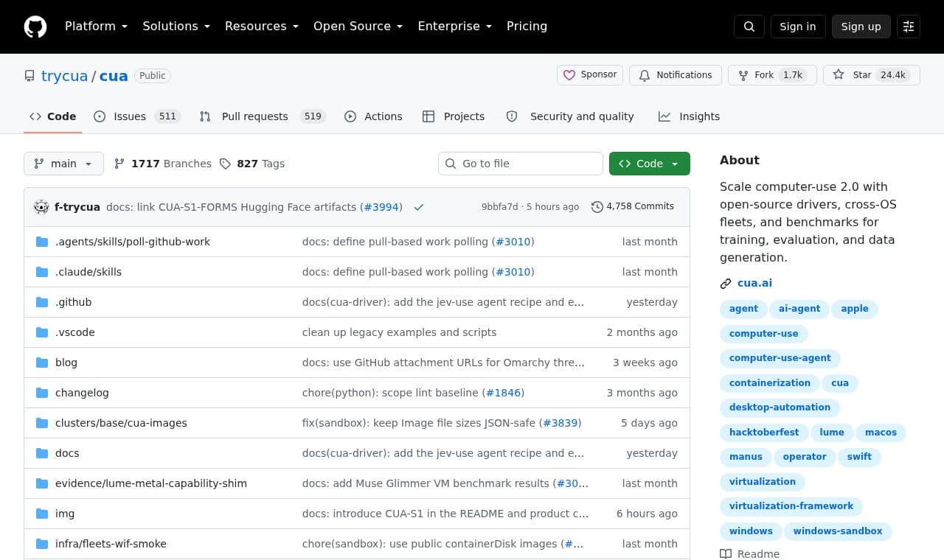Click the f-trycua avatar image
This screenshot has height=560, width=944.
click(x=41, y=207)
